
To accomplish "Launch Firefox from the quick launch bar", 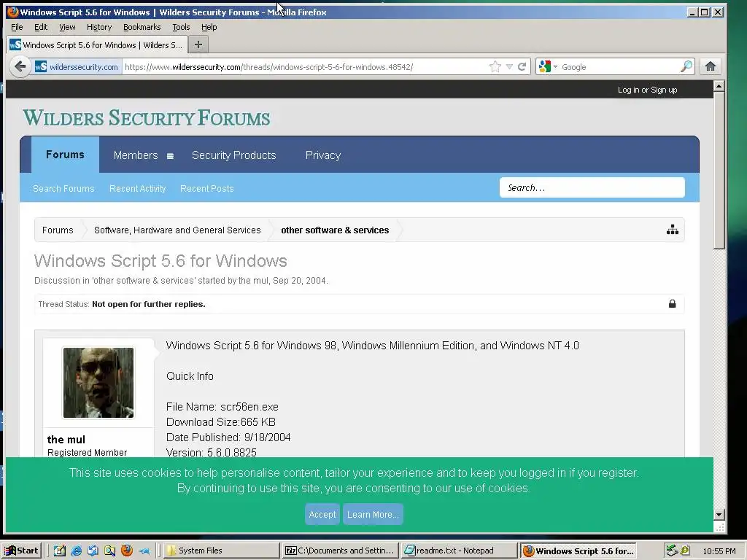I will [127, 551].
